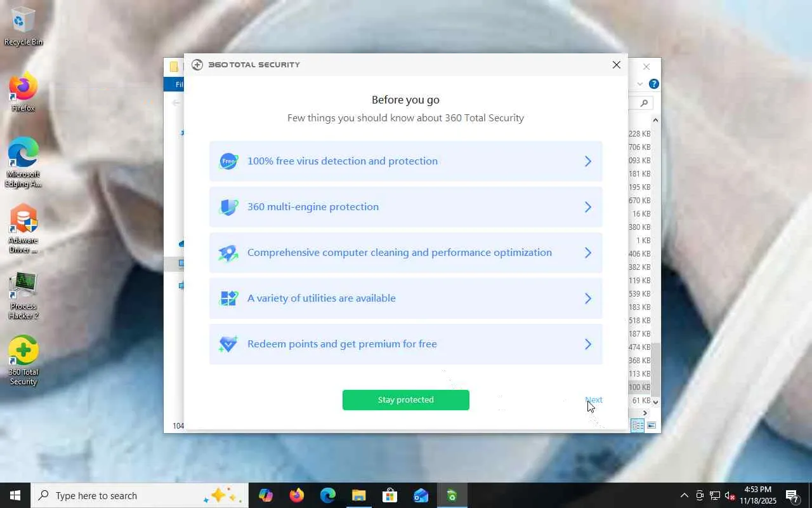Select the 360 Total Security desktop shortcut
The height and width of the screenshot is (508, 812).
(x=23, y=361)
